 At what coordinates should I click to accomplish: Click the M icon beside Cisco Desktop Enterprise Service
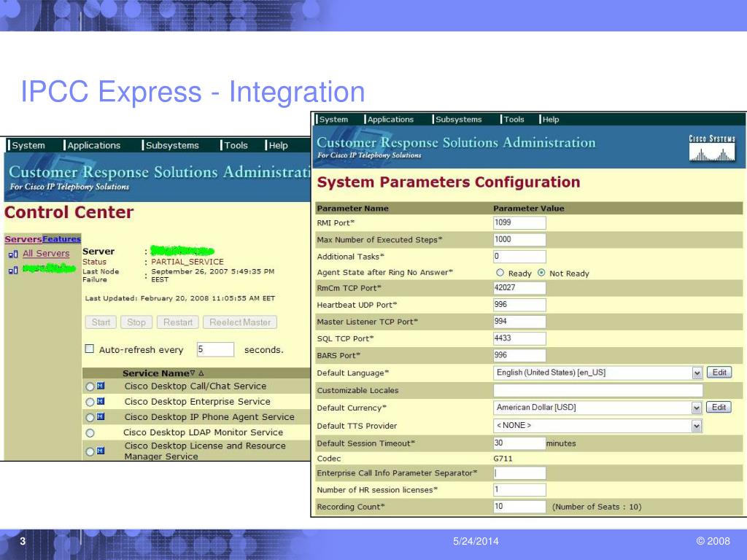click(x=101, y=402)
